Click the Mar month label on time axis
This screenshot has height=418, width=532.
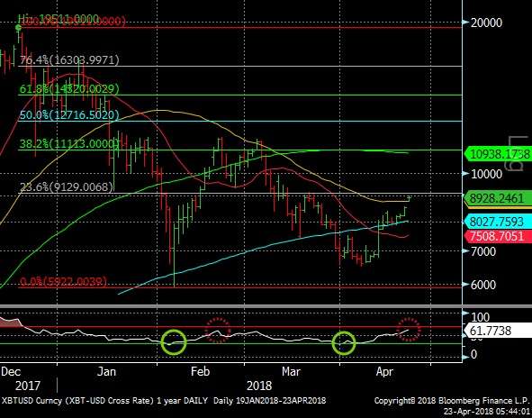point(292,371)
